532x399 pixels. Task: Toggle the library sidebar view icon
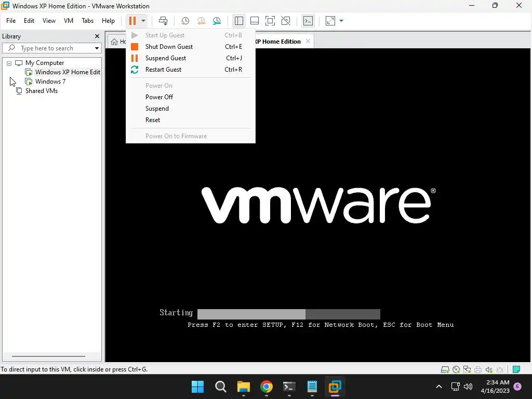tap(239, 21)
